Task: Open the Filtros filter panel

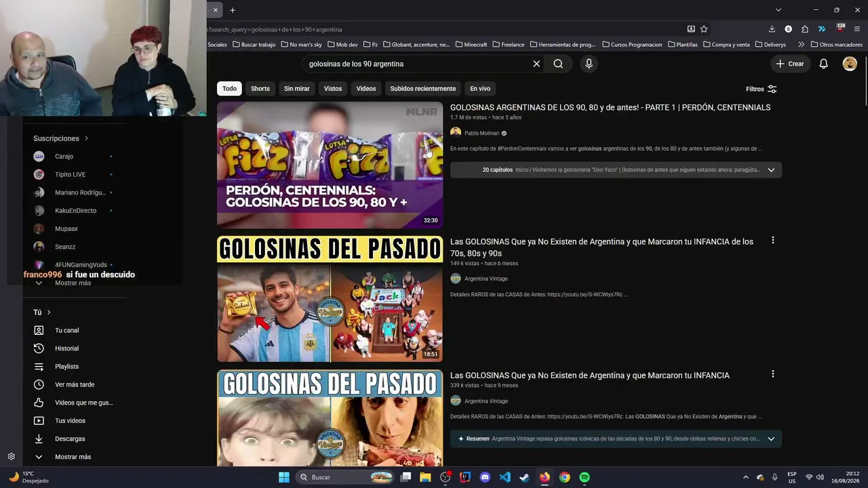Action: pos(762,89)
